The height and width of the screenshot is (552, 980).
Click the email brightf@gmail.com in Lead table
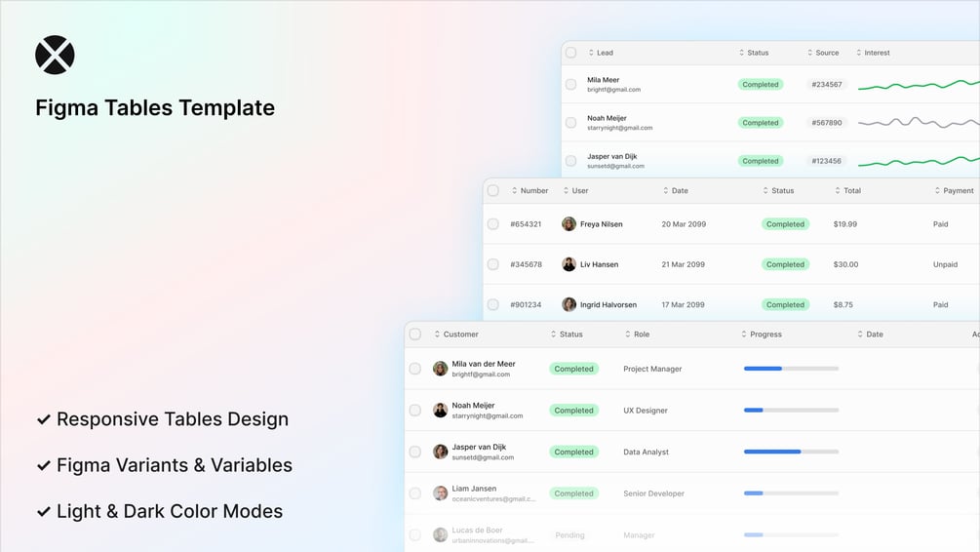(613, 90)
